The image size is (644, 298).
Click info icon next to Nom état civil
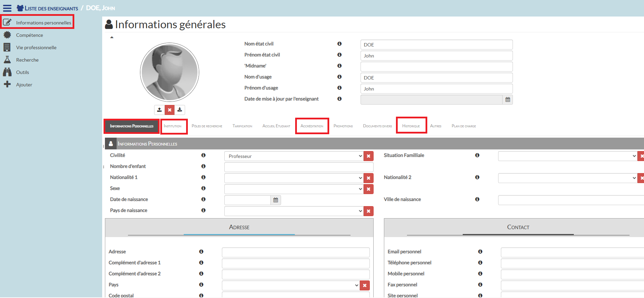(x=339, y=44)
